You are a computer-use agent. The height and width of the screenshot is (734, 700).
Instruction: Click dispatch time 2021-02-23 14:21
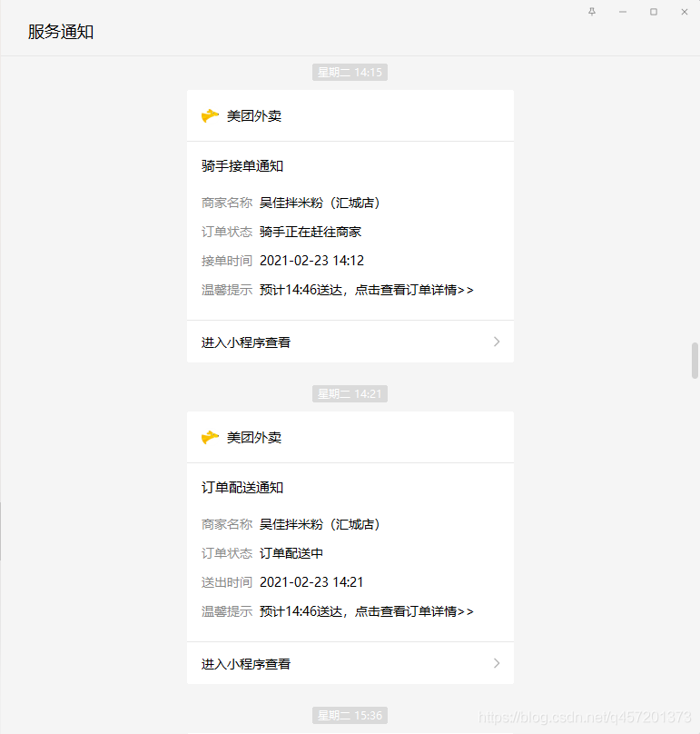click(x=311, y=582)
